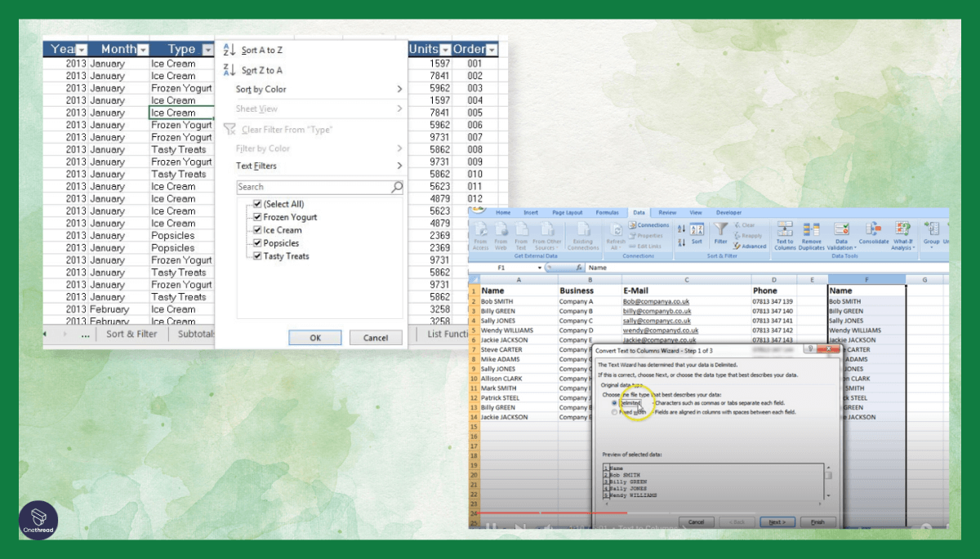The image size is (980, 559).
Task: Click Next in the Text Wizard
Action: 777,522
